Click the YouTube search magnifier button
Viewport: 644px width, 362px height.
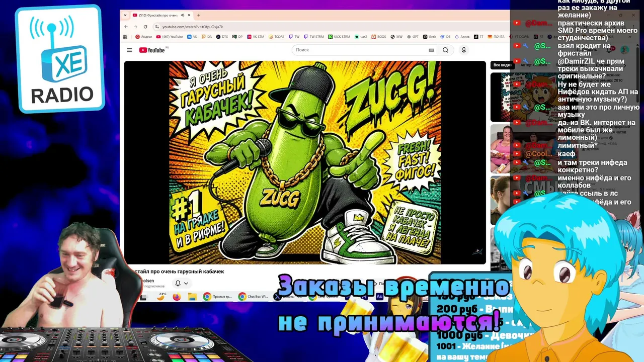(445, 50)
